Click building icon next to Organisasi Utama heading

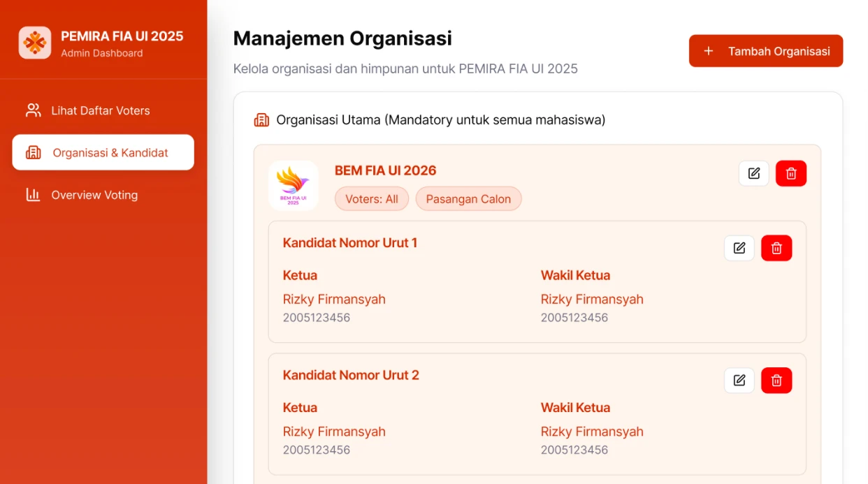tap(261, 120)
